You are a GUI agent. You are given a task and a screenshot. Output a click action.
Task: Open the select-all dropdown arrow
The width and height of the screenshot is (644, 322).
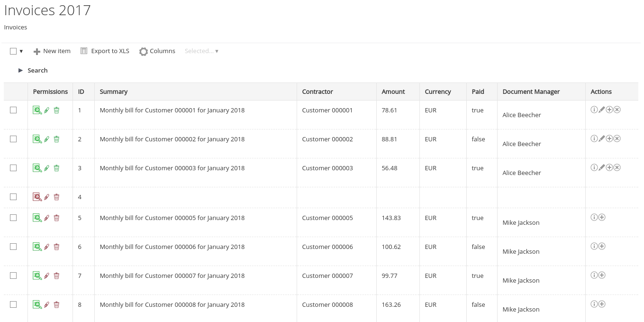pyautogui.click(x=21, y=51)
